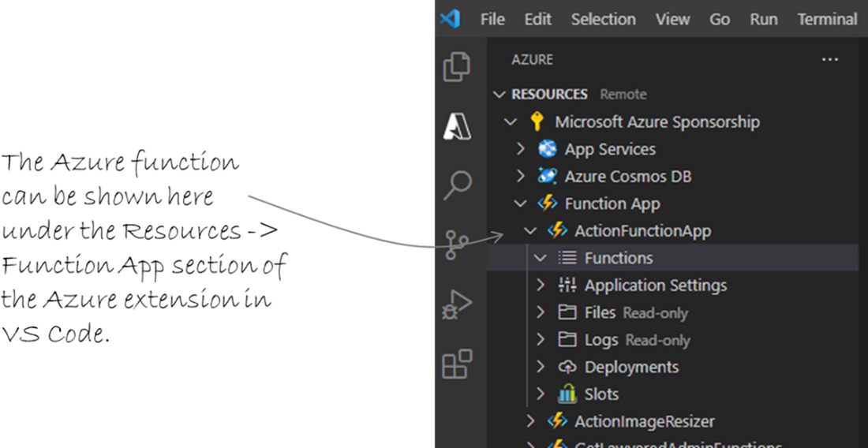Click the ActionFunctionApp lightning icon
This screenshot has height=448, width=868.
(557, 230)
